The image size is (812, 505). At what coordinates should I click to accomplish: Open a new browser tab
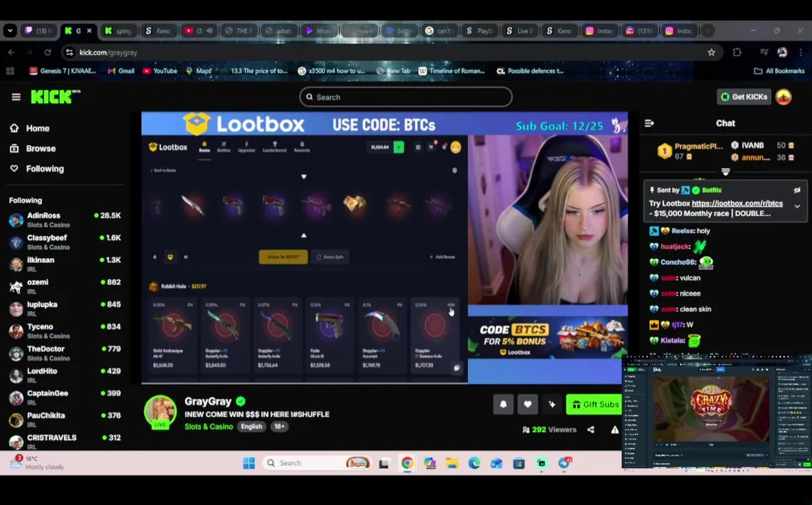click(707, 31)
